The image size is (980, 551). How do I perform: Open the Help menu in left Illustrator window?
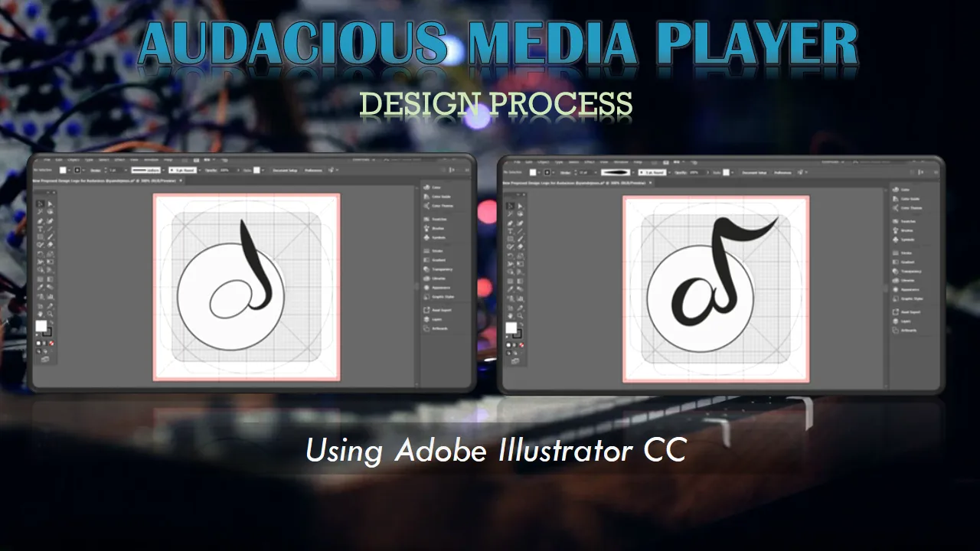168,160
